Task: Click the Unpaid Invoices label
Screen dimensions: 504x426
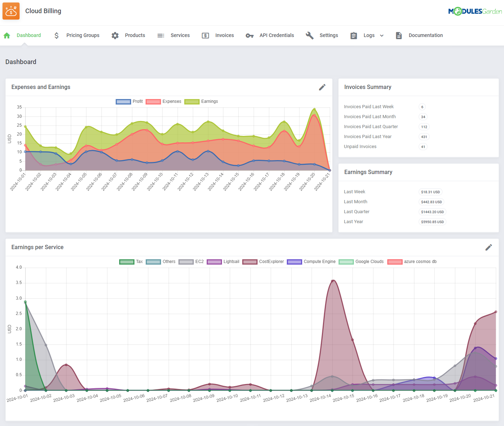Action: pos(360,147)
